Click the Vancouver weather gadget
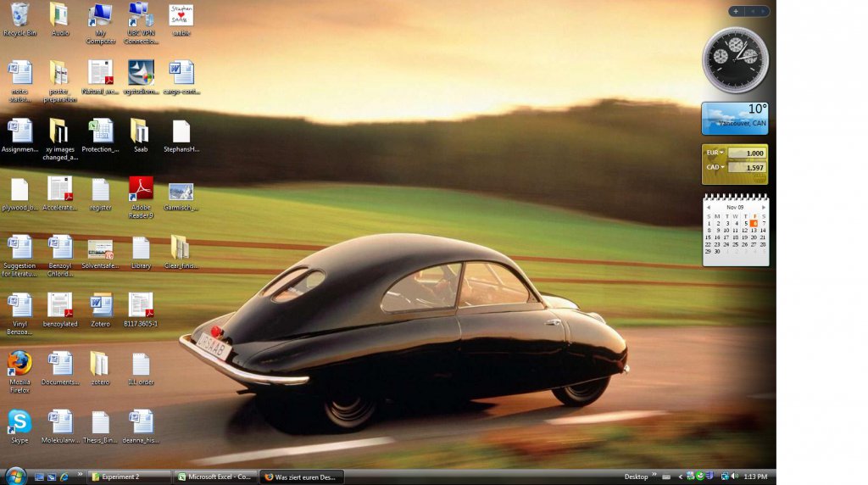The height and width of the screenshot is (485, 868). click(735, 119)
